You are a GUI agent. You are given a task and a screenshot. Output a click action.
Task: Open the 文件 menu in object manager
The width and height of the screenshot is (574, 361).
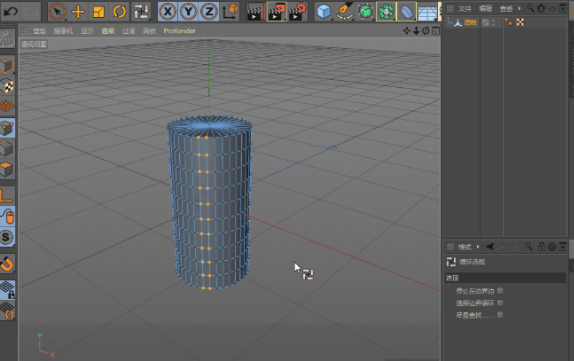coord(465,8)
